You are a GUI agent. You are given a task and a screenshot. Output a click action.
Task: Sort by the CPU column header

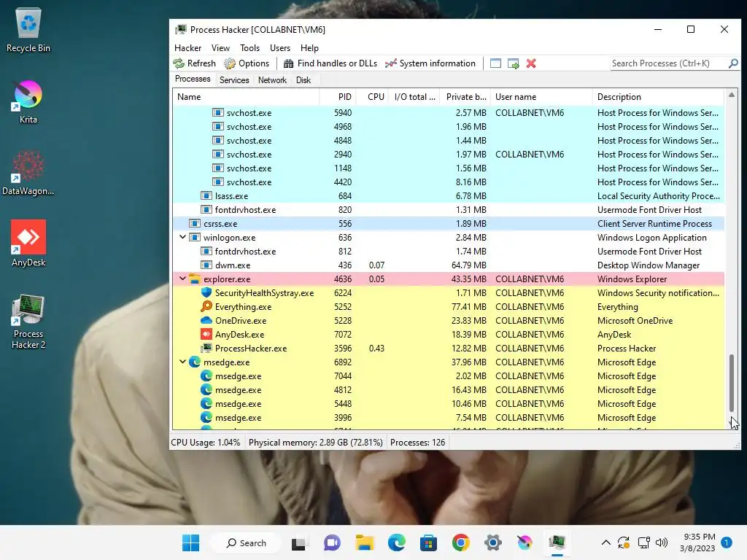pos(372,97)
